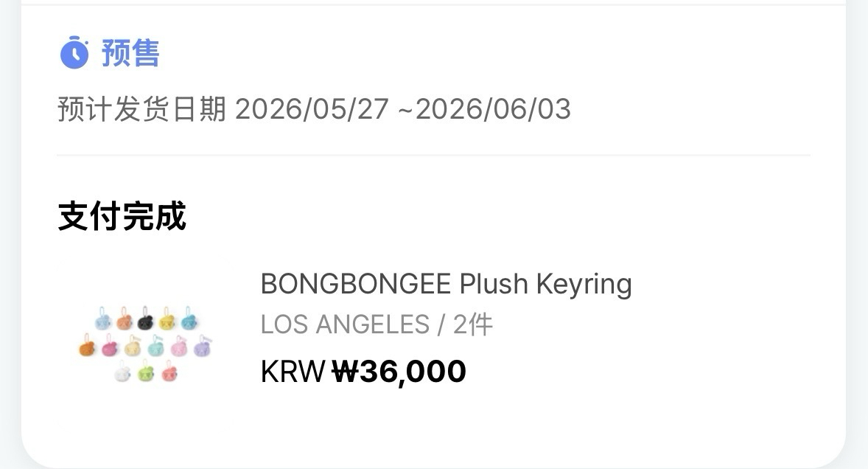Tap the light blue keyring starting top row
868x469 pixels.
point(103,321)
